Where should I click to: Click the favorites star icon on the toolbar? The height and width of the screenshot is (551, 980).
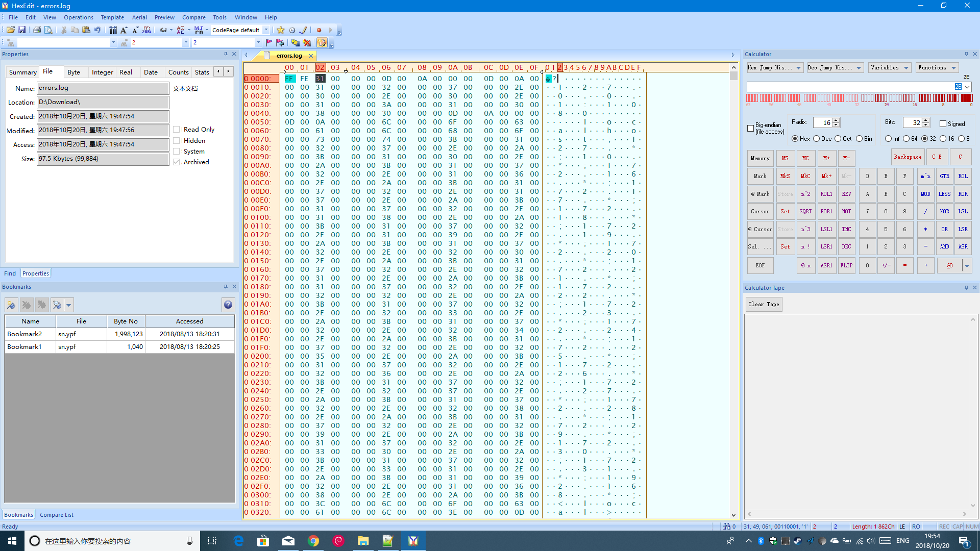click(x=280, y=30)
